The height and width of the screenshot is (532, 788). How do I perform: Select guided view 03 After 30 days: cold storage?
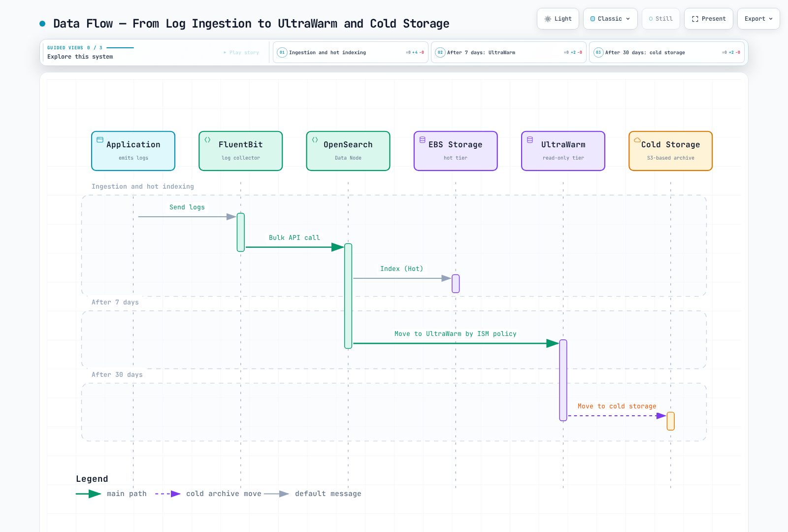click(x=666, y=52)
